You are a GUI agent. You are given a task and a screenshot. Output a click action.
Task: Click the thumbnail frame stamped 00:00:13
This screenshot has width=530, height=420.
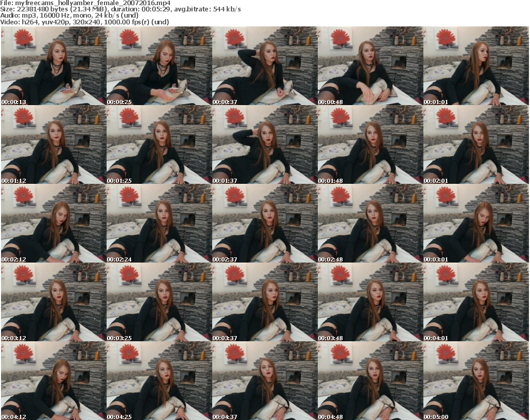click(x=54, y=66)
